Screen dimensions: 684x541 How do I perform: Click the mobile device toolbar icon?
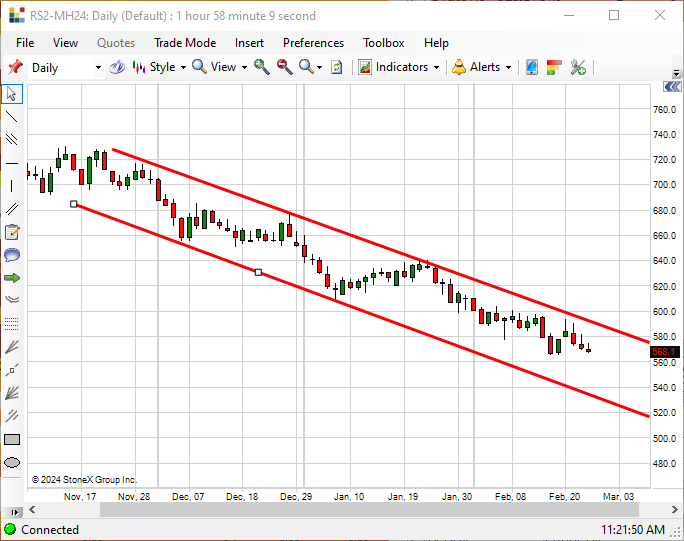click(x=531, y=67)
